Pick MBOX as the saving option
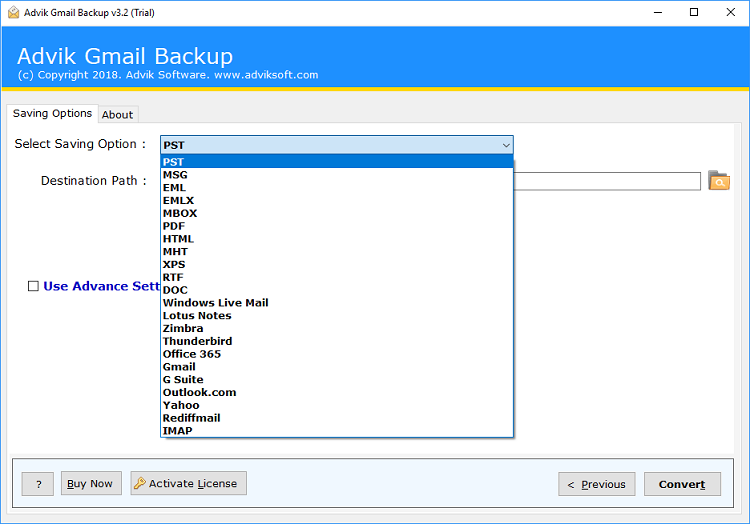 click(337, 213)
